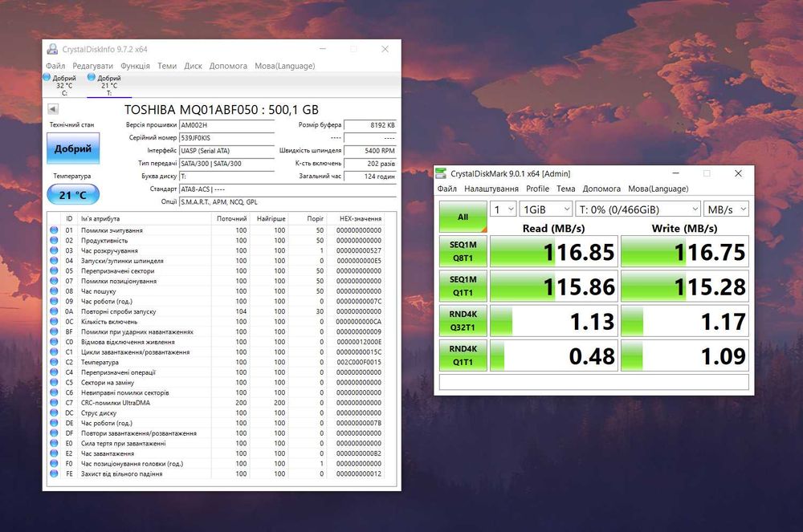Click the rotation speed value 5400 RPM
Image resolution: width=803 pixels, height=532 pixels.
[369, 151]
